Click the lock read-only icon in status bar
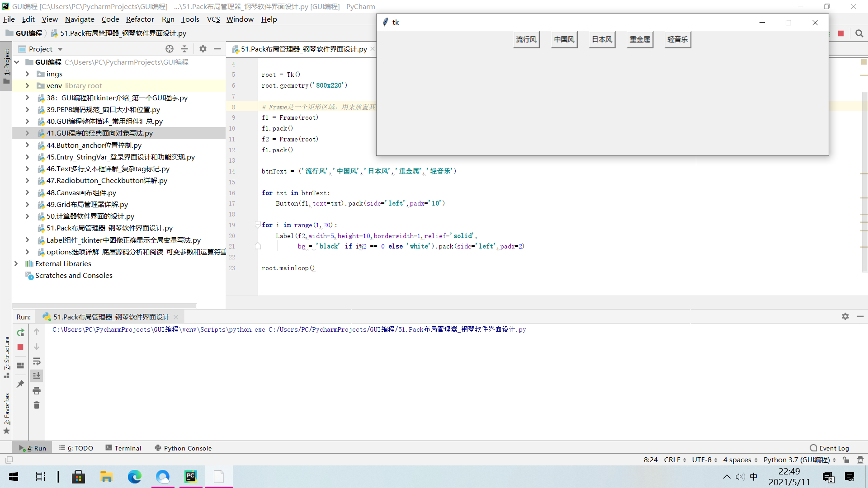The width and height of the screenshot is (868, 488). 846,460
